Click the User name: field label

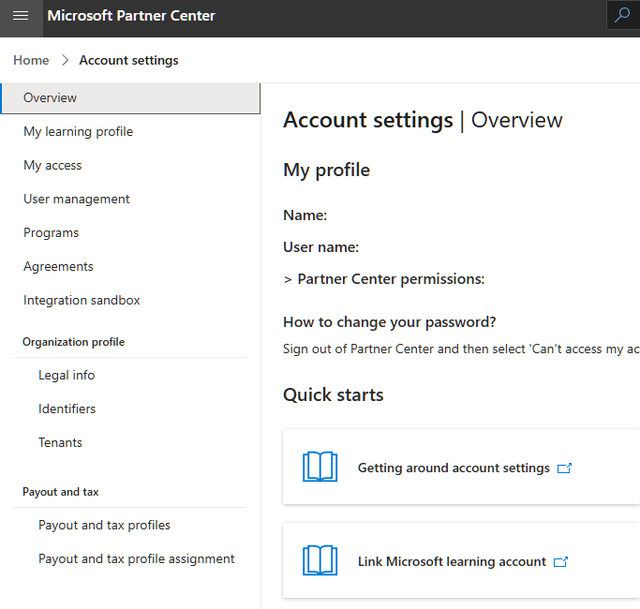point(321,247)
